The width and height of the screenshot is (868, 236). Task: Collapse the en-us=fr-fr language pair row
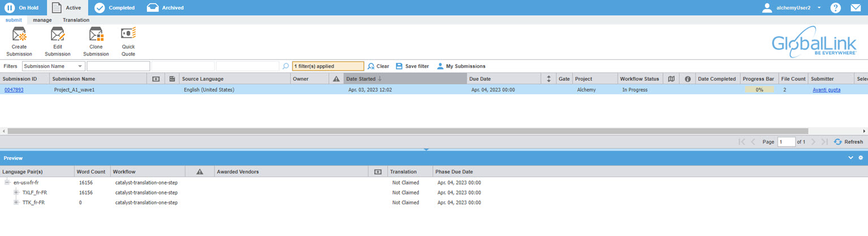pyautogui.click(x=7, y=182)
